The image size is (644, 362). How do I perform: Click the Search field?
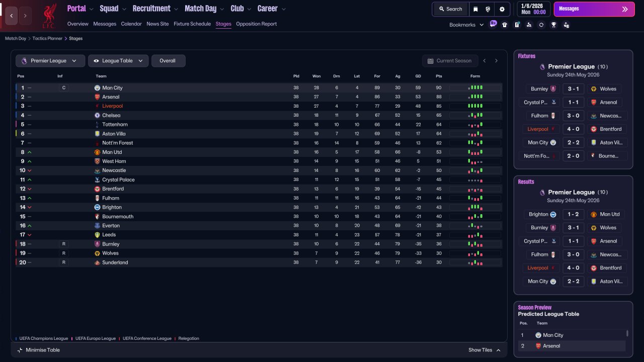(450, 9)
